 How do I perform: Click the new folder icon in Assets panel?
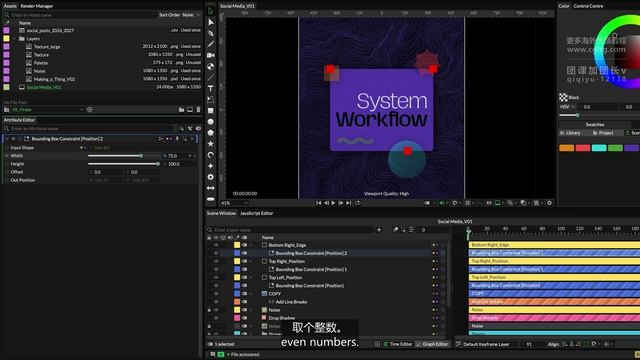pyautogui.click(x=181, y=109)
